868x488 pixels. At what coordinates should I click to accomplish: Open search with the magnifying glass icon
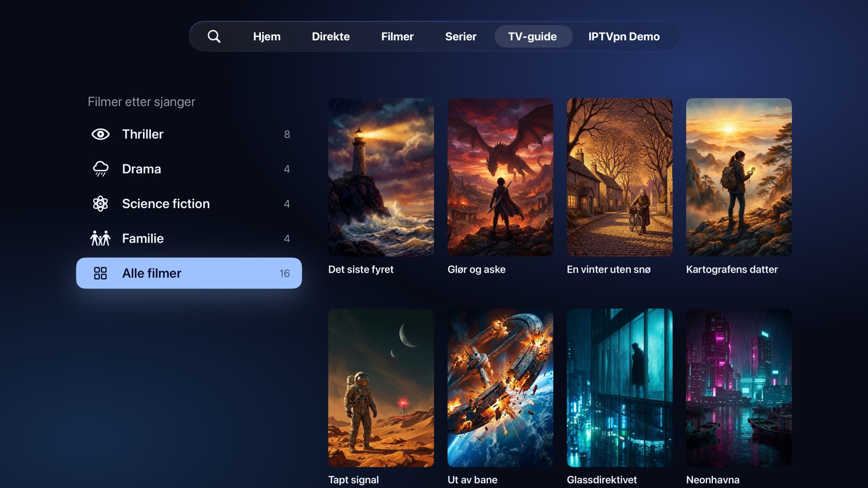pyautogui.click(x=214, y=36)
